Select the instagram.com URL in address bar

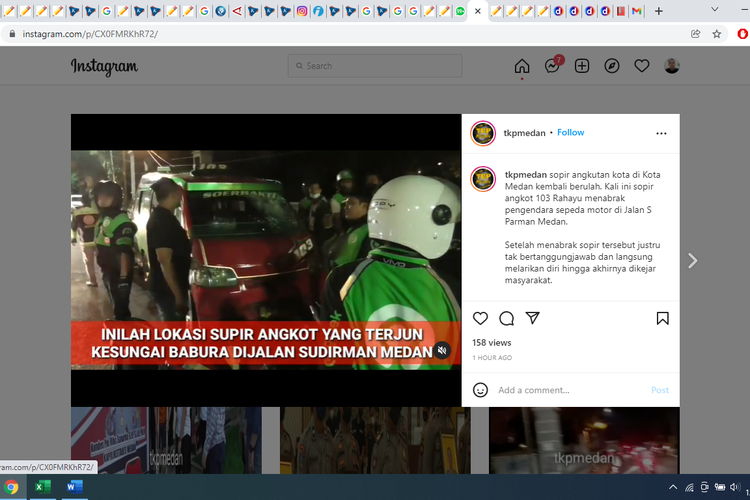click(x=90, y=34)
